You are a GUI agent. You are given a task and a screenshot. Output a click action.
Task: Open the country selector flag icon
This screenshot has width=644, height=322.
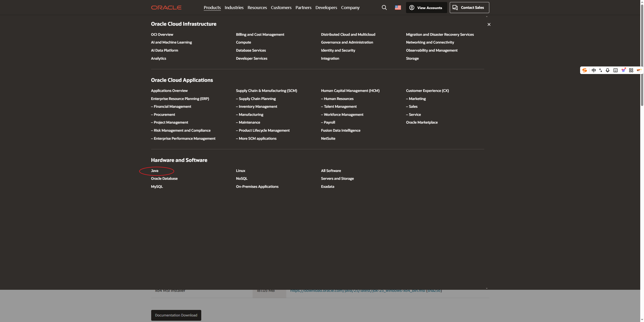(398, 8)
